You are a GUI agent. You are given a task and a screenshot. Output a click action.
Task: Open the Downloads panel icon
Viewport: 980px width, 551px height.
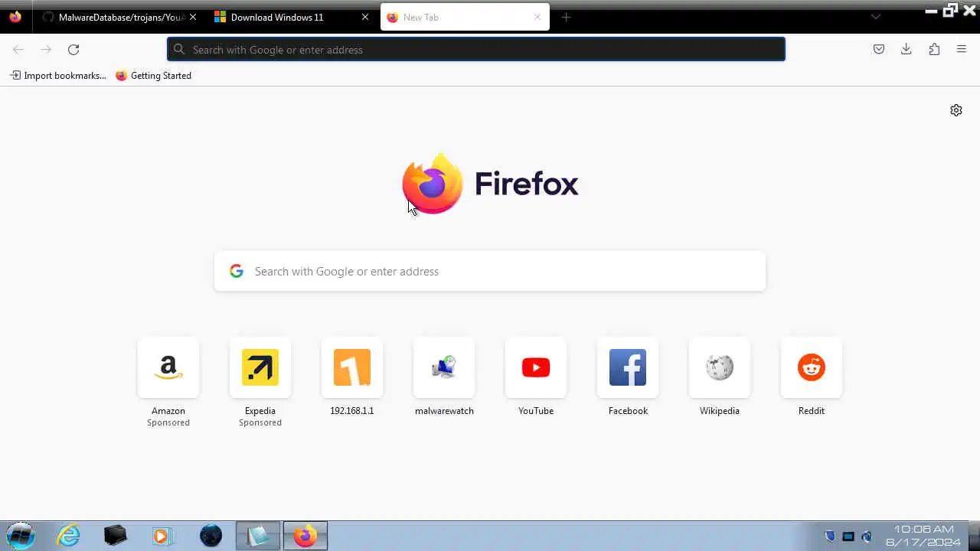[x=906, y=49]
